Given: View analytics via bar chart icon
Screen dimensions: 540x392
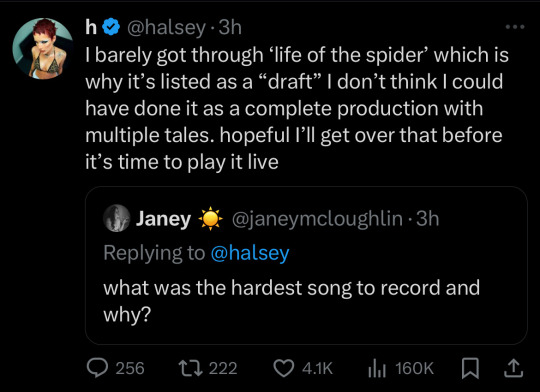Looking at the screenshot, I should point(377,369).
